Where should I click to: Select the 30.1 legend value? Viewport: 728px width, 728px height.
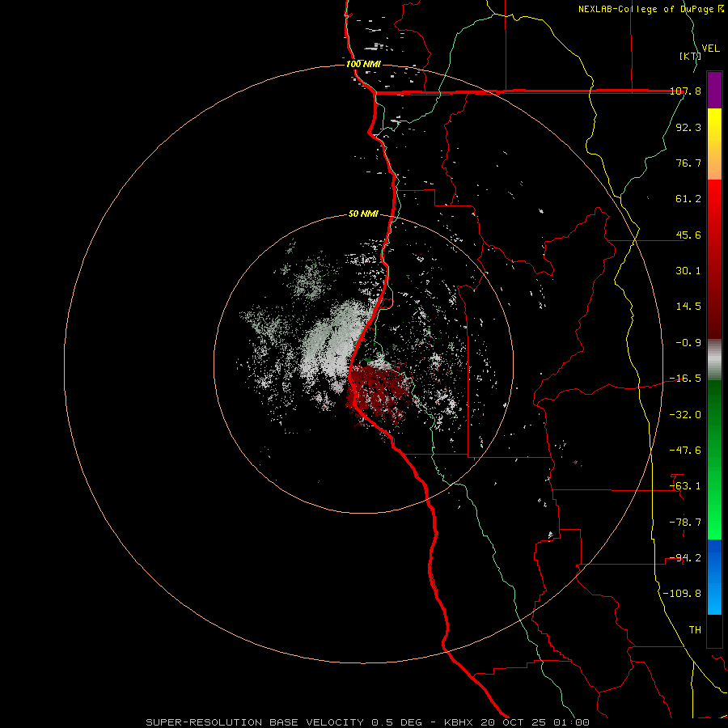[688, 271]
